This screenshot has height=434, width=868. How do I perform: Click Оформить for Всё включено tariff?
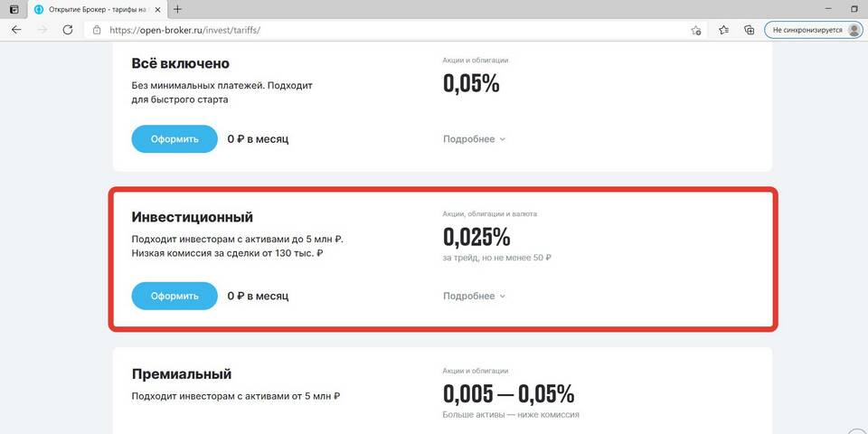pyautogui.click(x=175, y=139)
